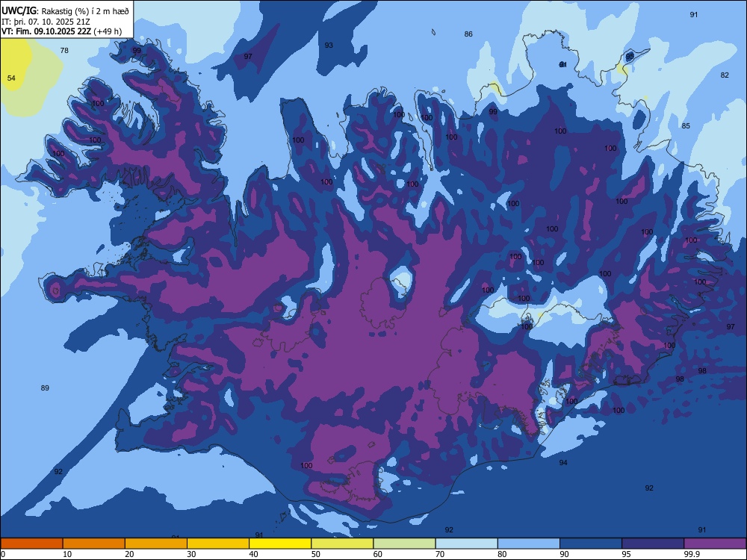This screenshot has width=747, height=560.
Task: Select the '85' humidity value on map
Action: tap(686, 125)
